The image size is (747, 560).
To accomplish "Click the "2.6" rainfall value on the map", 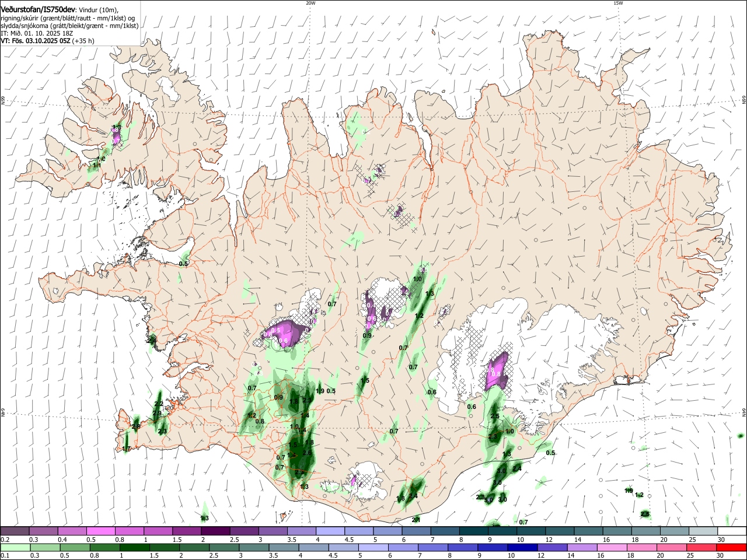I will click(x=307, y=453).
